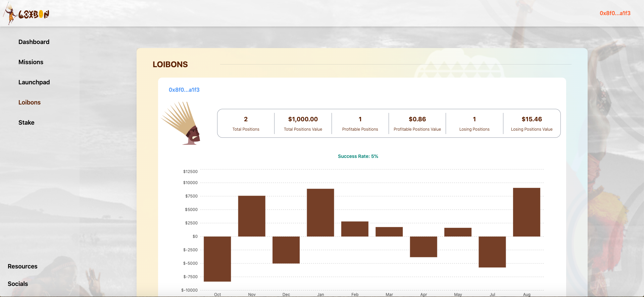Click the $15.46 Losing Positions Value
Image resolution: width=644 pixels, height=297 pixels.
[x=532, y=123]
